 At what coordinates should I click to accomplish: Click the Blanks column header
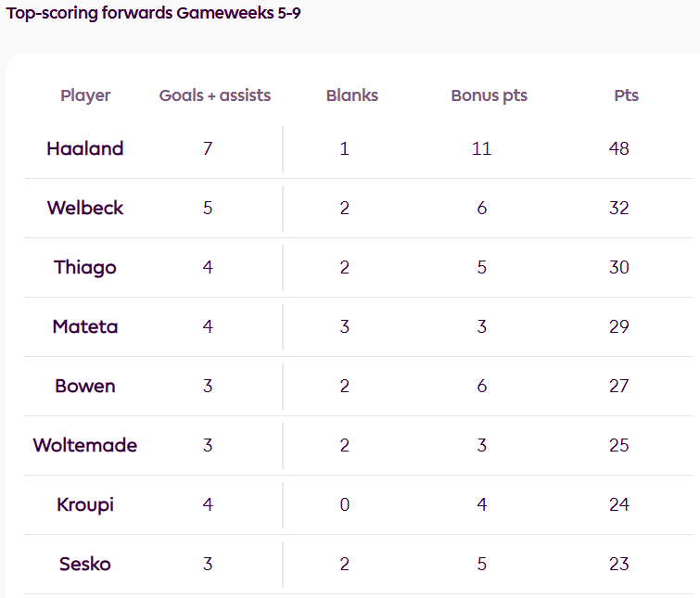(x=352, y=95)
